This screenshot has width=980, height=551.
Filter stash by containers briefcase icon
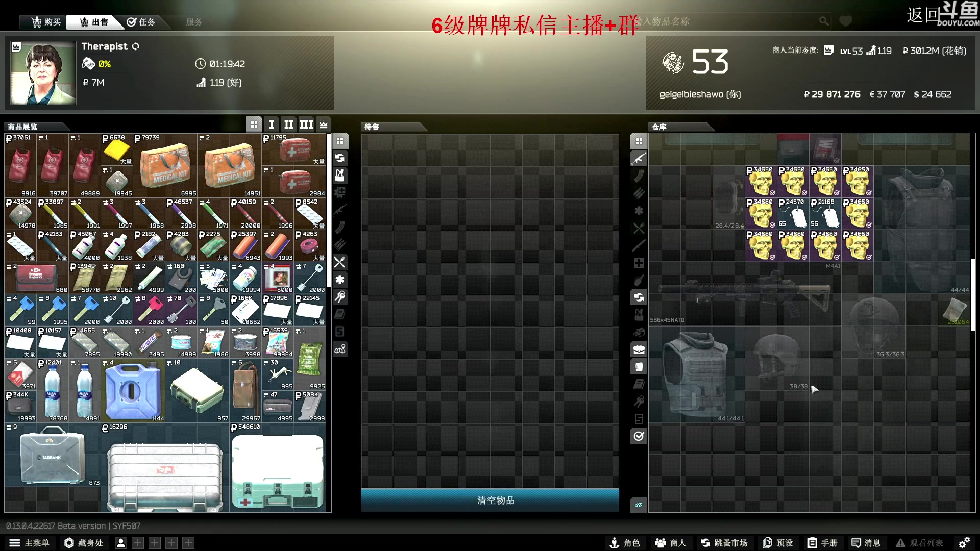coord(639,349)
